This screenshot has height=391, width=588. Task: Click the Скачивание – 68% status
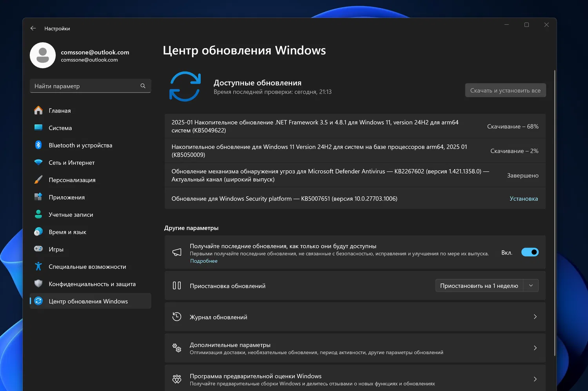pos(513,126)
